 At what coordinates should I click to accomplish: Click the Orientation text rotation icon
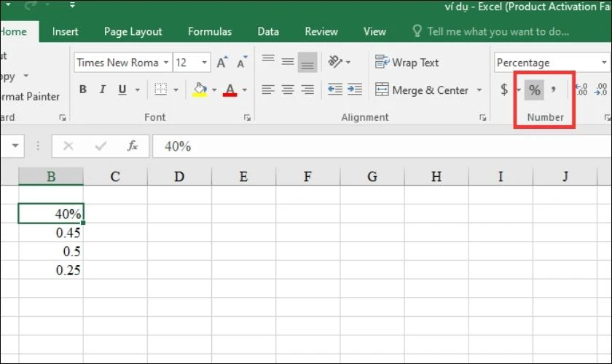tap(335, 62)
